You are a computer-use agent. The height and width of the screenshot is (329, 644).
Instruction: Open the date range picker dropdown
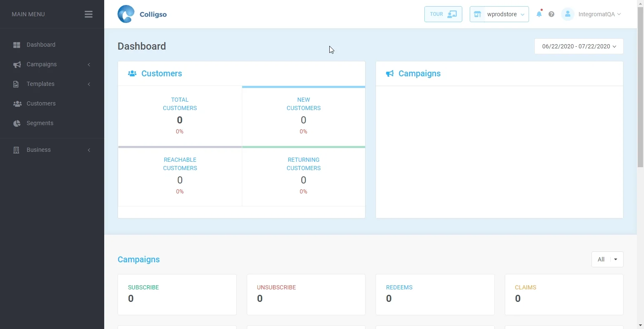click(x=579, y=46)
